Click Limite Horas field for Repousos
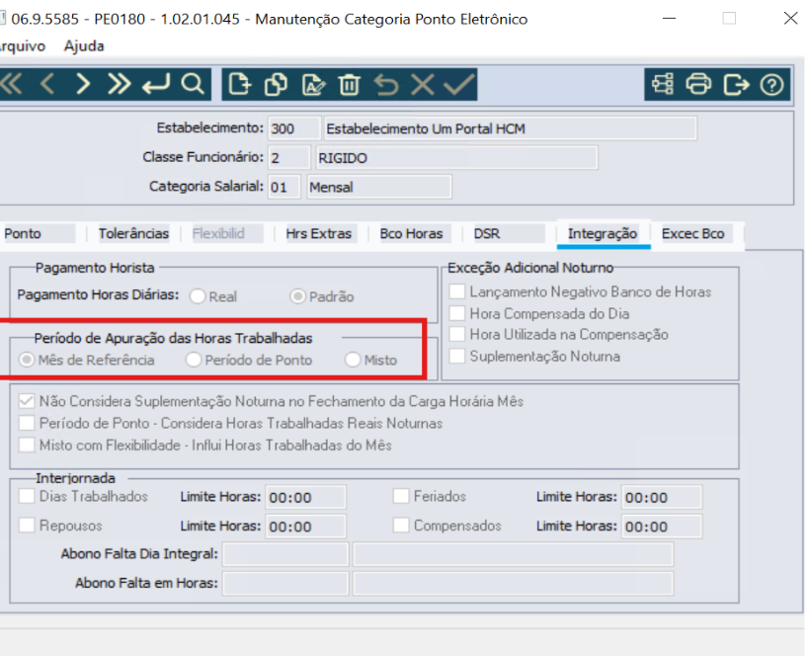812x656 pixels. (305, 527)
